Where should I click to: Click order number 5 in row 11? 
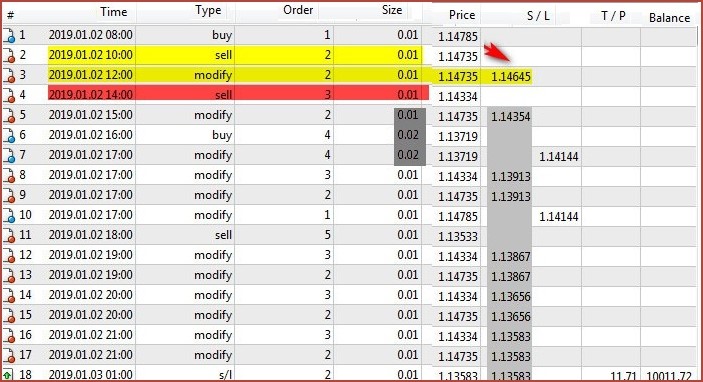(x=327, y=235)
